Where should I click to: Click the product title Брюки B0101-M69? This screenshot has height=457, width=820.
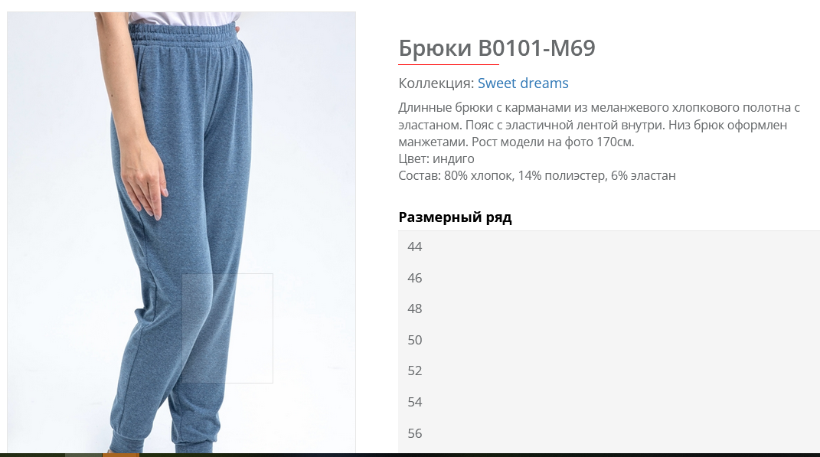tap(497, 48)
